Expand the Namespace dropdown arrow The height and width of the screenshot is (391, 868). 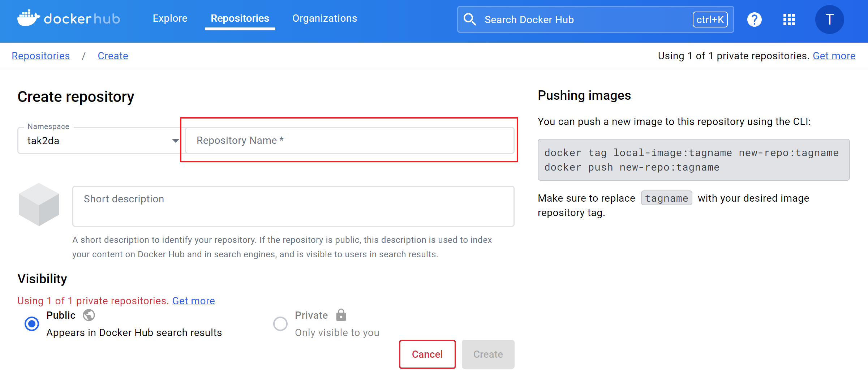pyautogui.click(x=175, y=141)
